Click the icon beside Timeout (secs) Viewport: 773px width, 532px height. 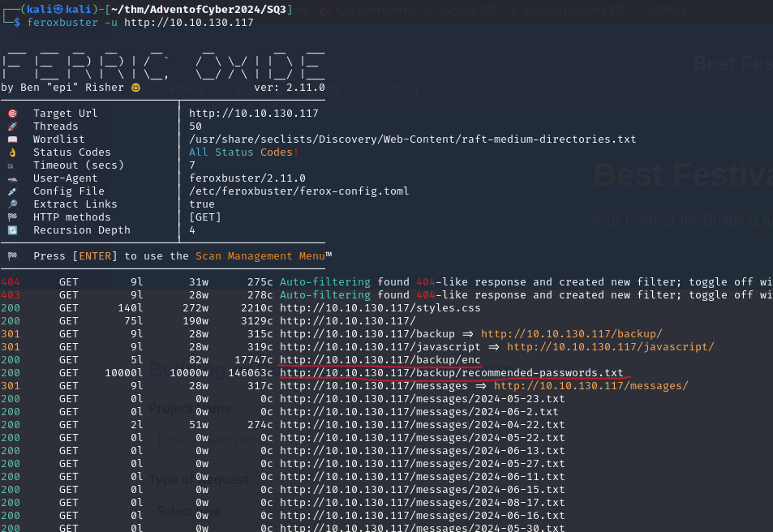(11, 165)
